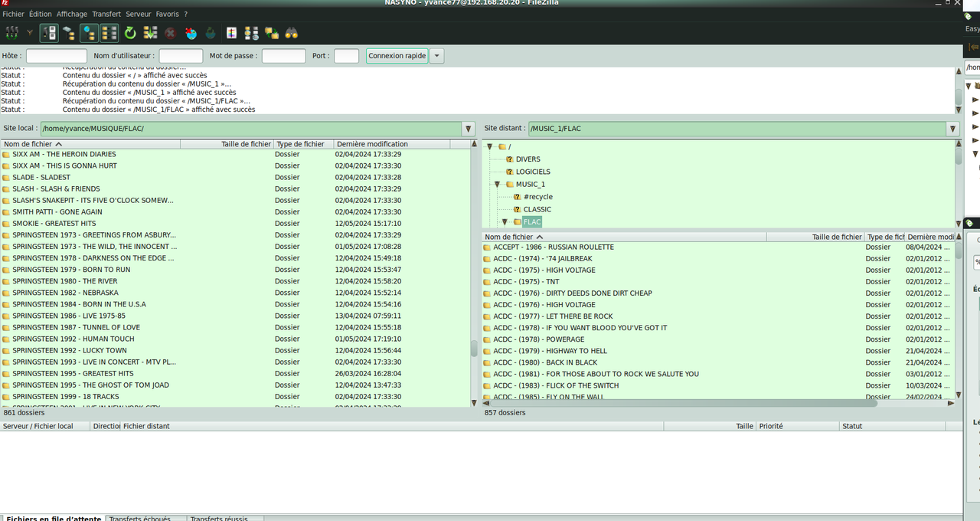This screenshot has width=980, height=521.
Task: Open the Affichage menu
Action: tap(72, 14)
